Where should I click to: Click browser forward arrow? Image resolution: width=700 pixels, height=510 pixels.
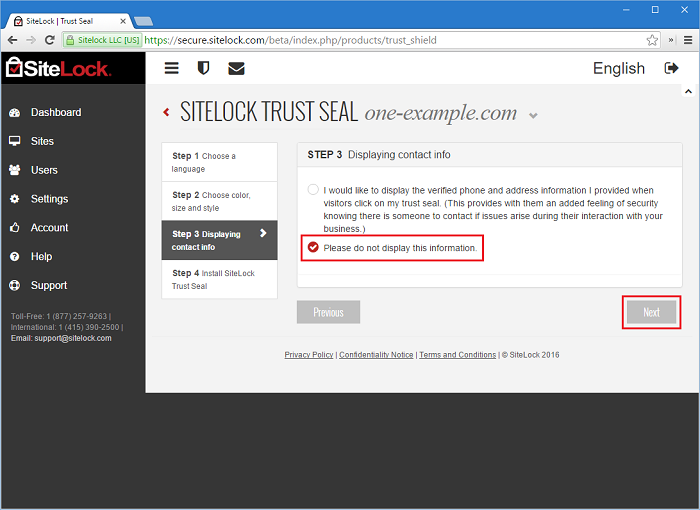point(31,40)
